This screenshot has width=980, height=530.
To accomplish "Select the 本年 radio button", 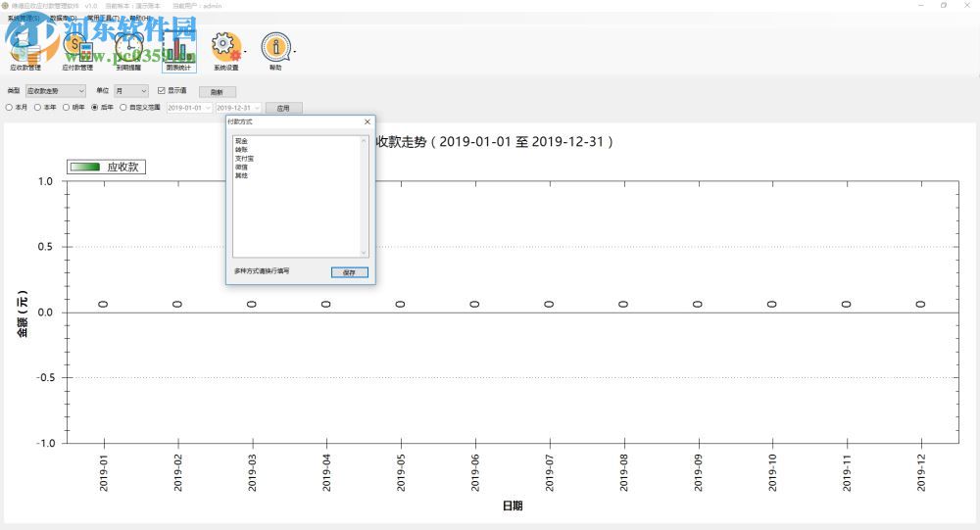I will (x=37, y=108).
